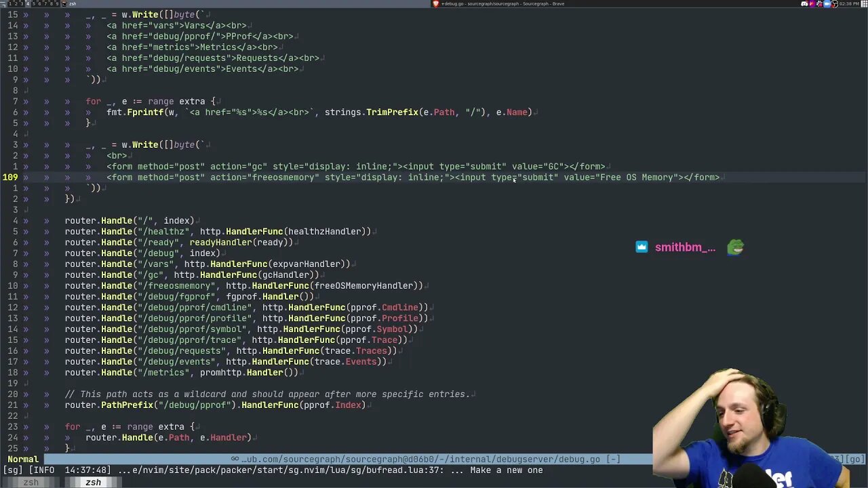The image size is (868, 488).
Task: Click the Brave window title debug.go
Action: 502,3
